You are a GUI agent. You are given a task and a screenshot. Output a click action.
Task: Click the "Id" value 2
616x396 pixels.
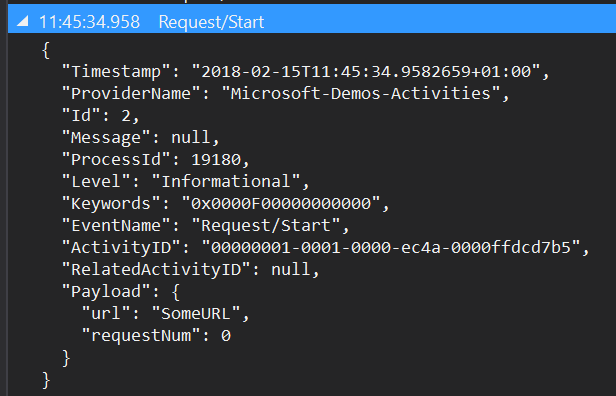coord(126,116)
